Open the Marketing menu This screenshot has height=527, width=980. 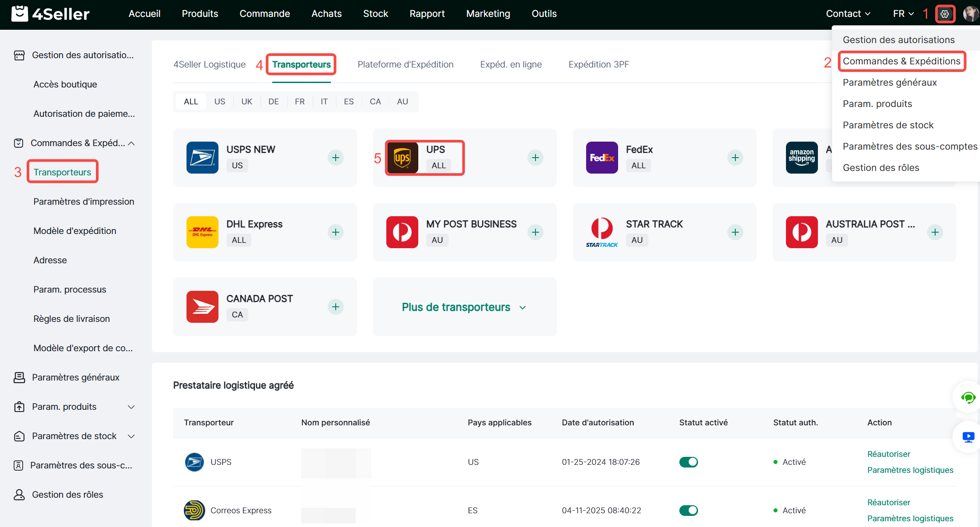pyautogui.click(x=488, y=14)
